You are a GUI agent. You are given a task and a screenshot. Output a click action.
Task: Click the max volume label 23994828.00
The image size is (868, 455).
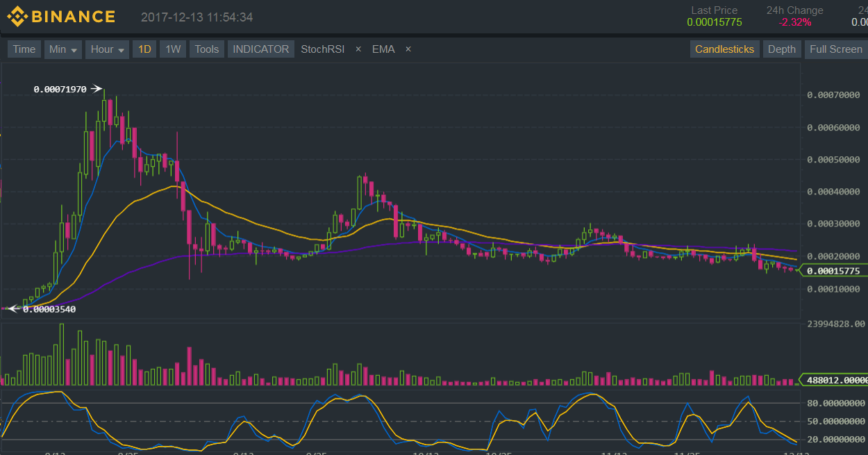coord(836,324)
